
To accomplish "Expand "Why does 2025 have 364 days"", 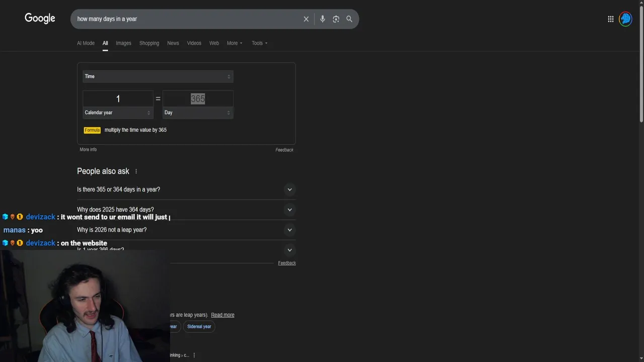I will pos(186,210).
